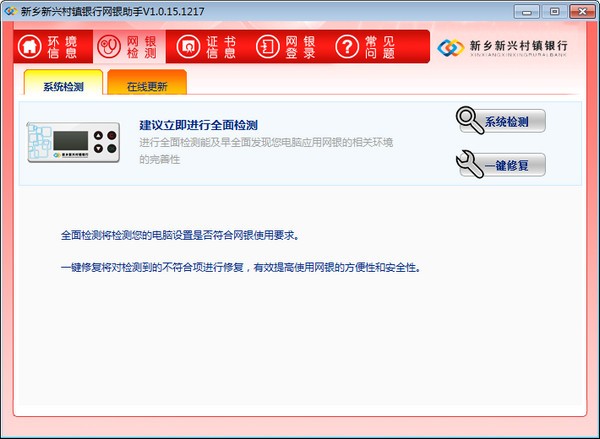Click the 网银登录 login icon
This screenshot has width=600, height=439.
267,47
